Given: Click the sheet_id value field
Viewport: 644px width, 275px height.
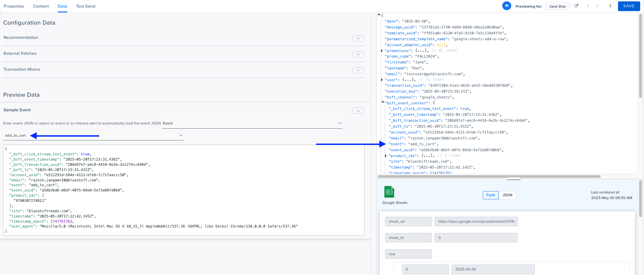Looking at the screenshot, I should (476, 238).
